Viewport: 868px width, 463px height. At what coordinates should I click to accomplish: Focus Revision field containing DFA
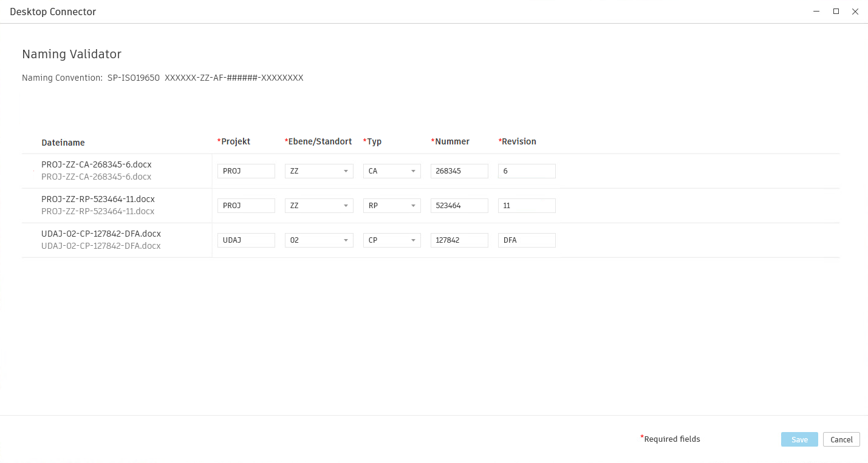point(527,240)
